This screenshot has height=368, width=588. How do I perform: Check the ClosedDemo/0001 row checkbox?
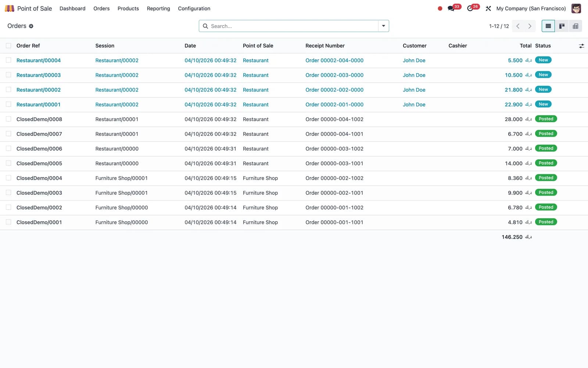[x=8, y=222]
